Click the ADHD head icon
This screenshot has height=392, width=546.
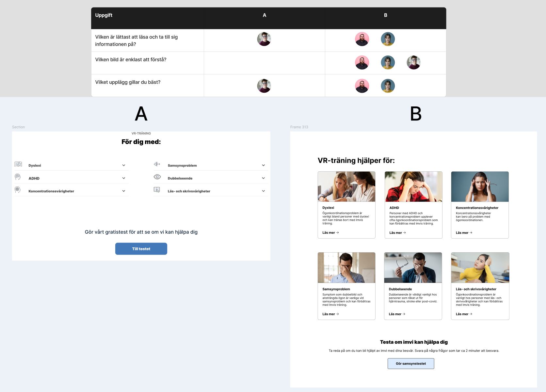18,177
